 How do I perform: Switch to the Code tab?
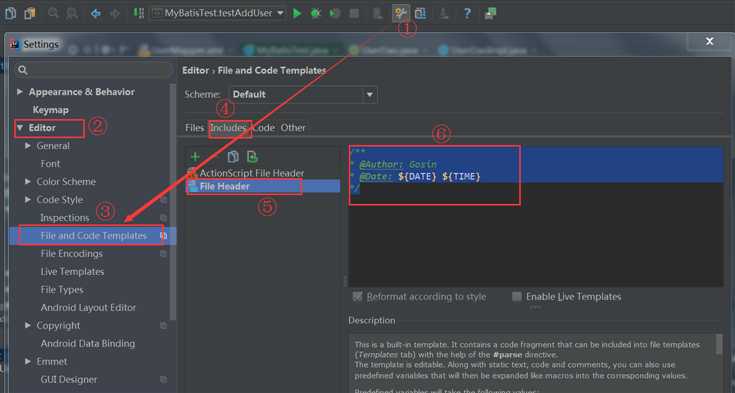[264, 128]
